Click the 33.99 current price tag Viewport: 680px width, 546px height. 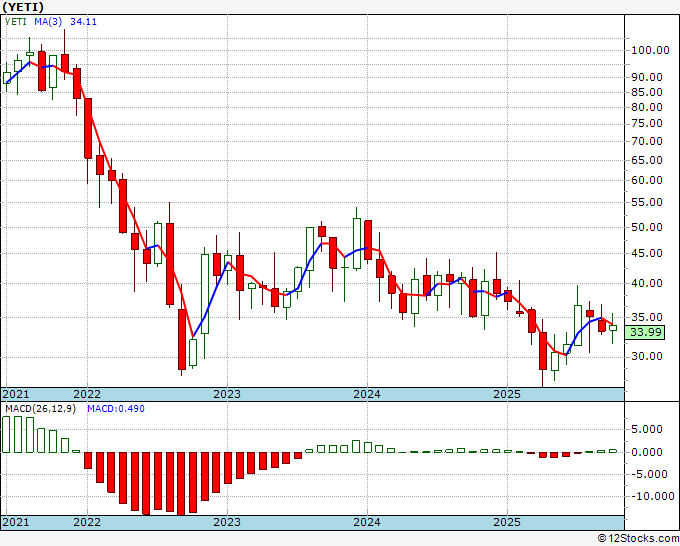(645, 332)
